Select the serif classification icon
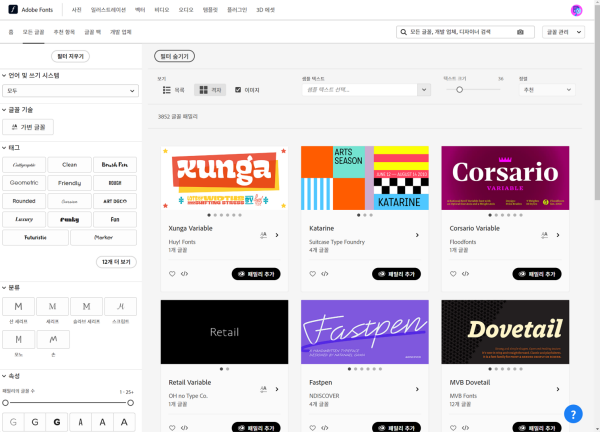 coord(52,306)
